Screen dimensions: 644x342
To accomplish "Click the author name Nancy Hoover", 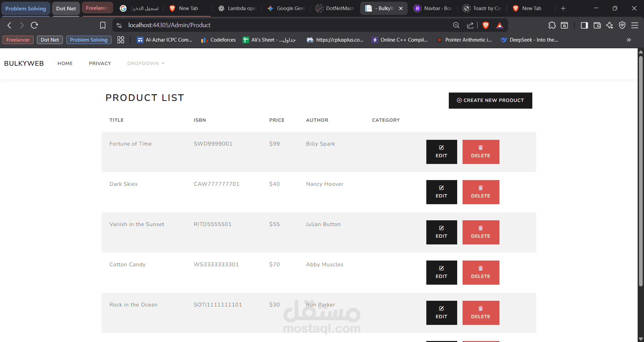I will point(325,184).
